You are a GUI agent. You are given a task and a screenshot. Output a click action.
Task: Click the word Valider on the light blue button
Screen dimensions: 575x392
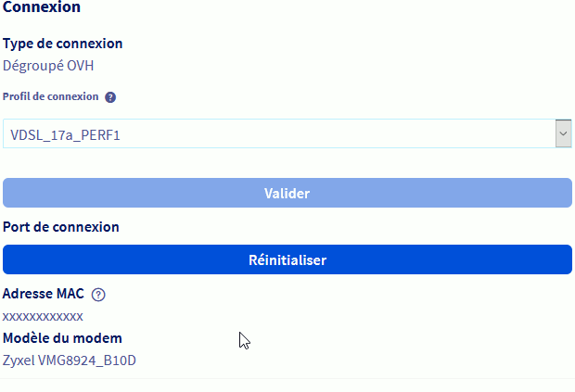pos(287,193)
